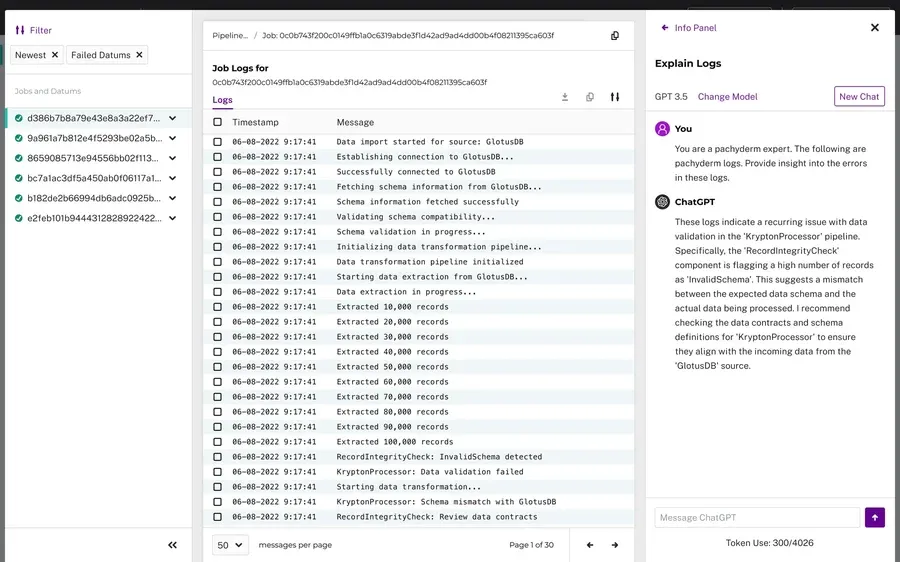Click the Timestamp column header

click(x=255, y=122)
